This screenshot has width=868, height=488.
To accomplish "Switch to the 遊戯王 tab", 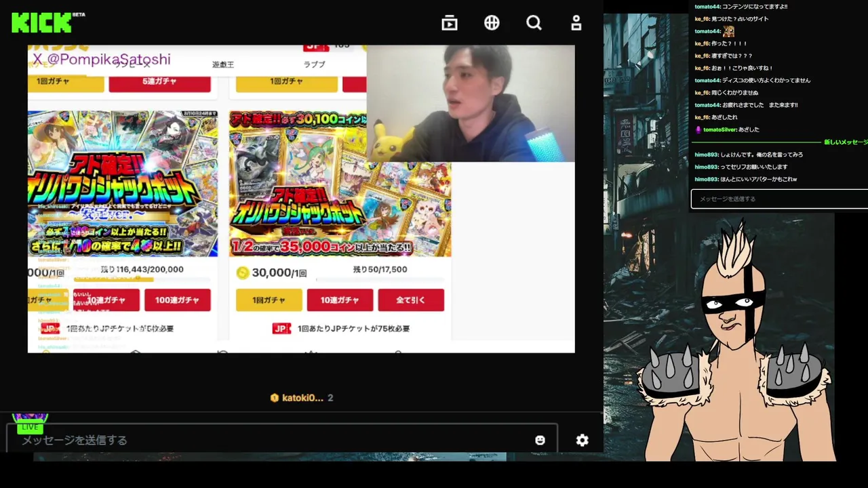I will 222,64.
